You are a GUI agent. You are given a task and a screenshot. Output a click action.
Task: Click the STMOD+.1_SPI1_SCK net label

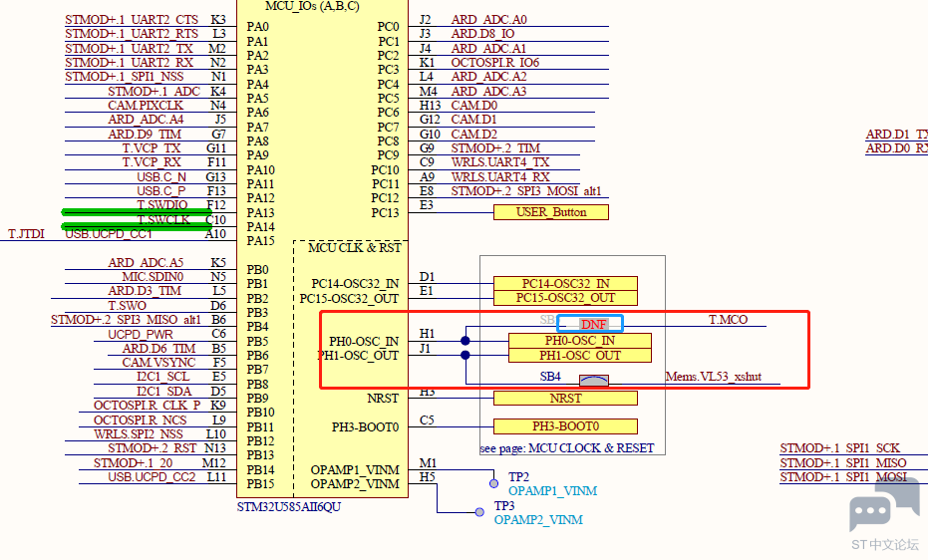839,448
